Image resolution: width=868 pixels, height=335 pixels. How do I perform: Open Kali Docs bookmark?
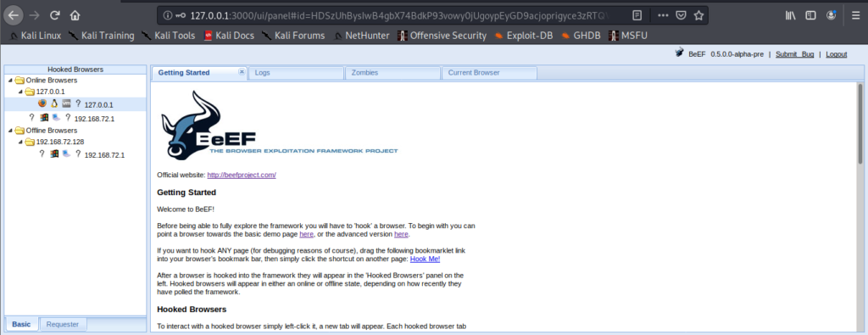click(x=229, y=36)
